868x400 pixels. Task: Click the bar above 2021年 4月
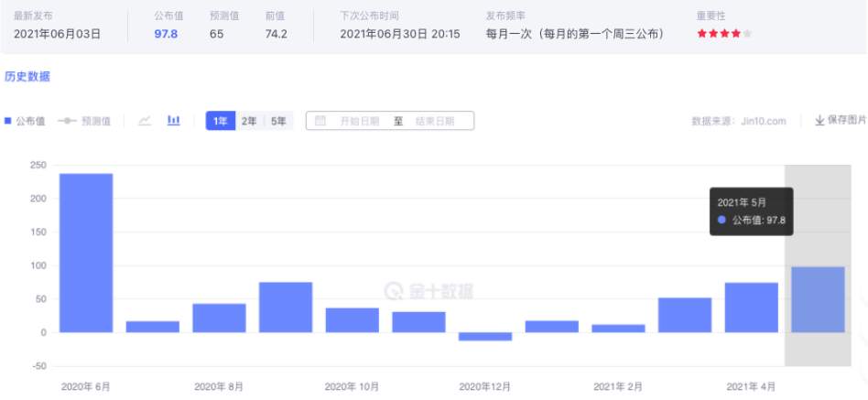(751, 308)
